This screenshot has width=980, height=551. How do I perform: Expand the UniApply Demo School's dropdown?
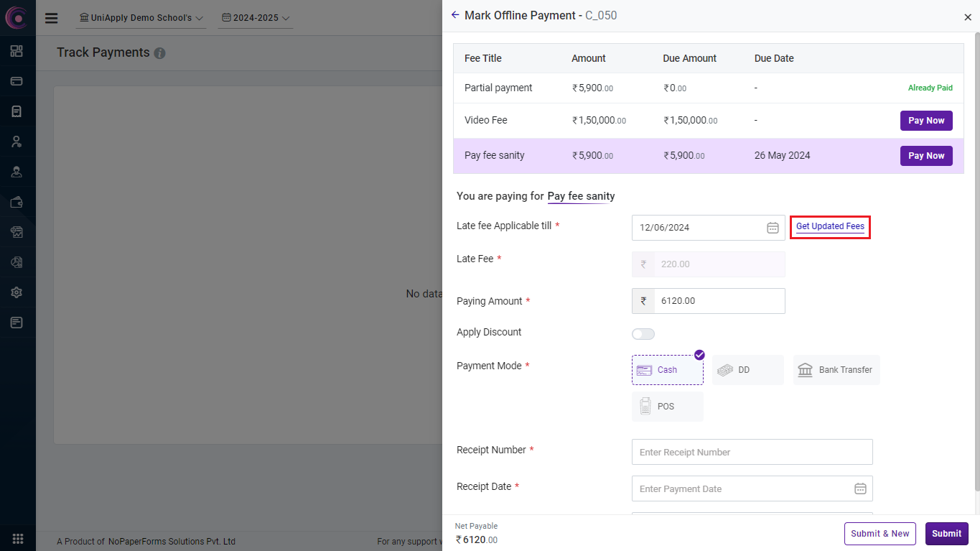[x=141, y=18]
